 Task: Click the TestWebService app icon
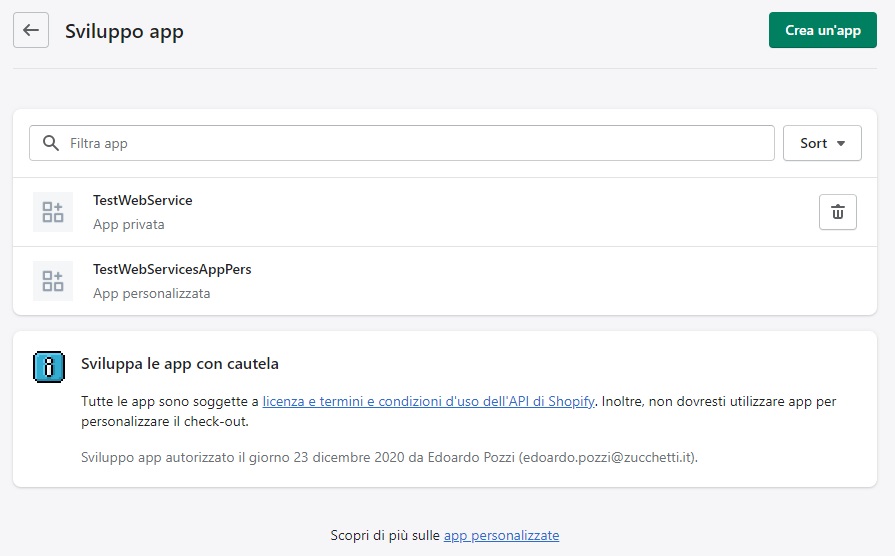coord(53,212)
